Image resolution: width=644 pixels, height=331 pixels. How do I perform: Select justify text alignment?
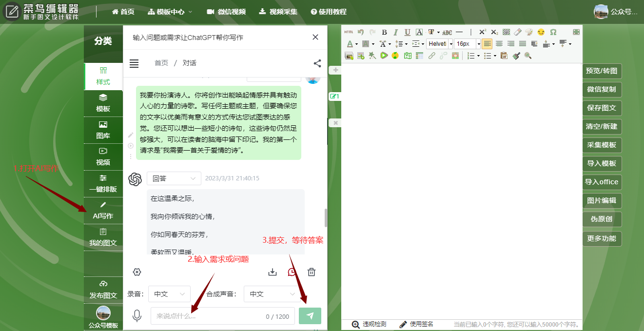[523, 44]
